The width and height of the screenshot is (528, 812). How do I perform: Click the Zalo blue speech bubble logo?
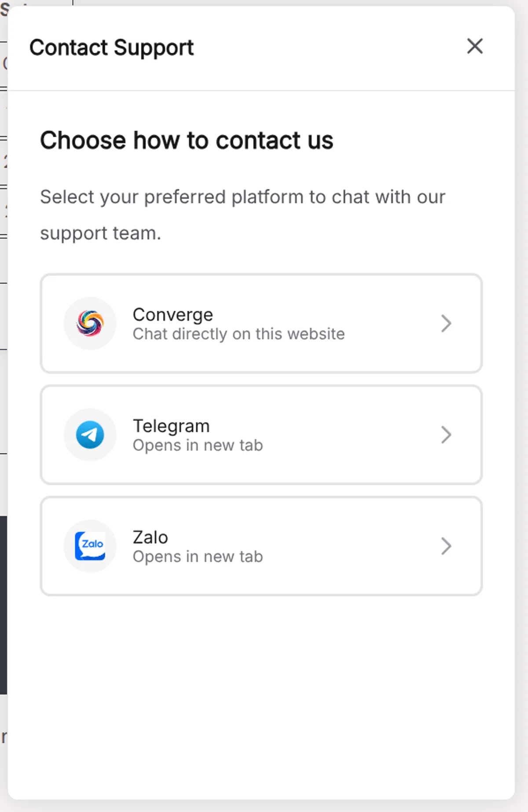(90, 546)
